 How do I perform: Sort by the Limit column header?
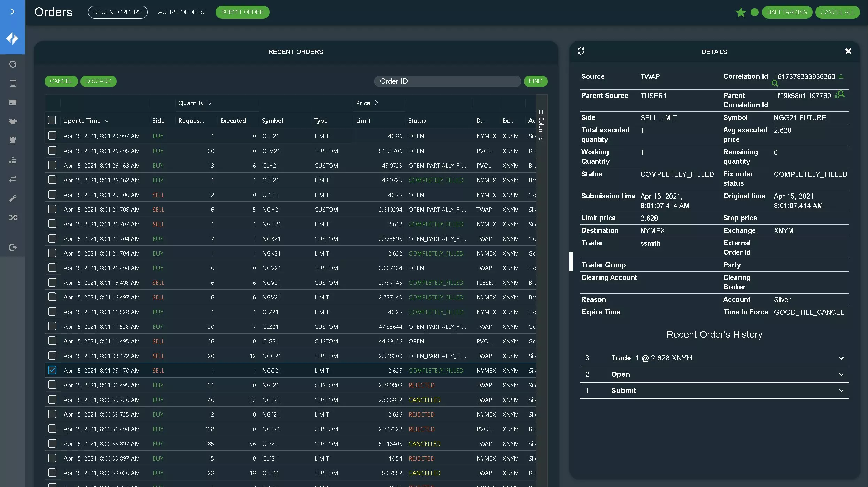(x=363, y=121)
